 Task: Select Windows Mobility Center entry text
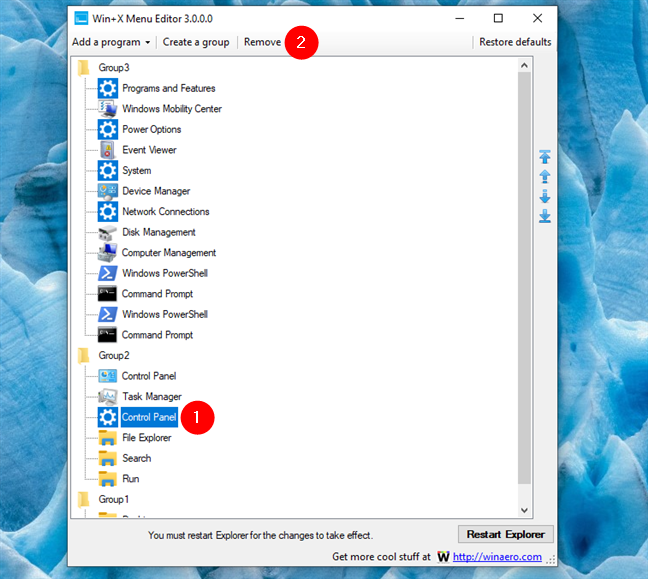click(x=172, y=109)
